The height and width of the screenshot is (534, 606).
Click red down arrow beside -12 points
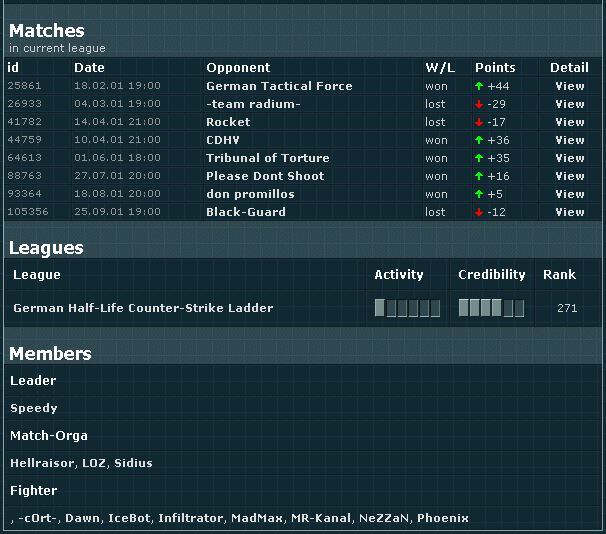[x=479, y=212]
